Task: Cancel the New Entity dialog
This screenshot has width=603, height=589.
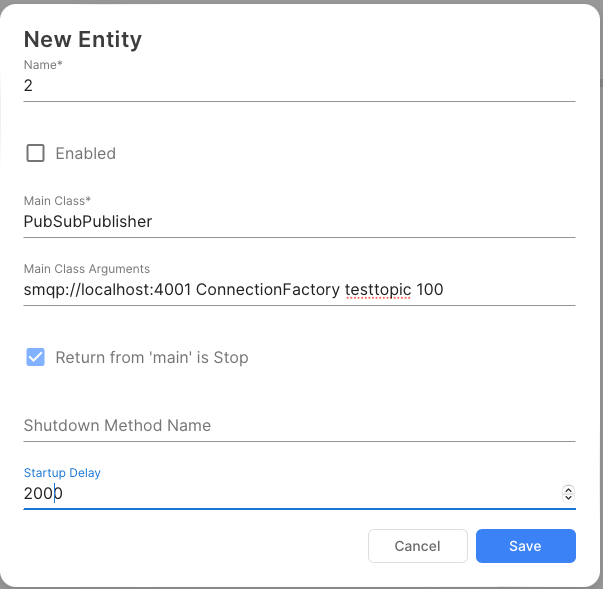Action: (x=417, y=546)
